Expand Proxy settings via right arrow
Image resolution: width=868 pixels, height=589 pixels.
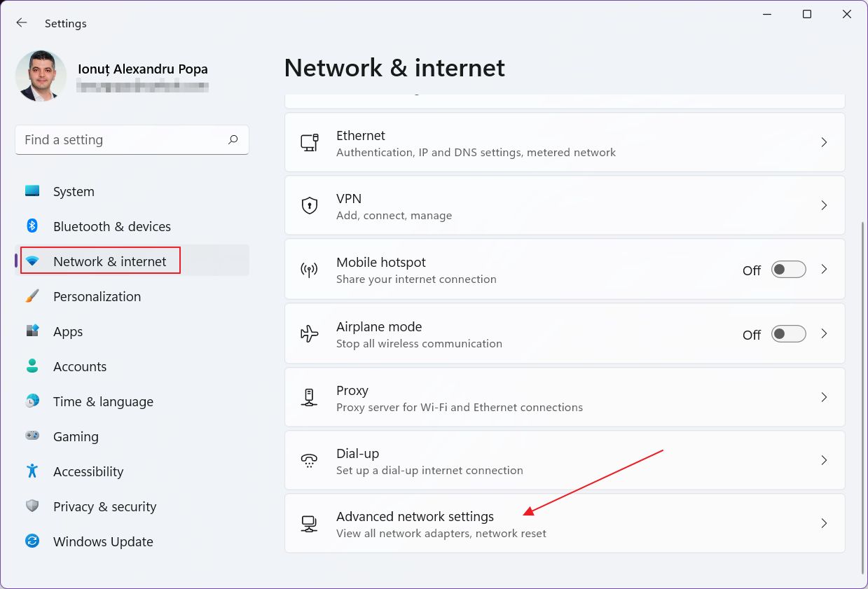point(824,397)
